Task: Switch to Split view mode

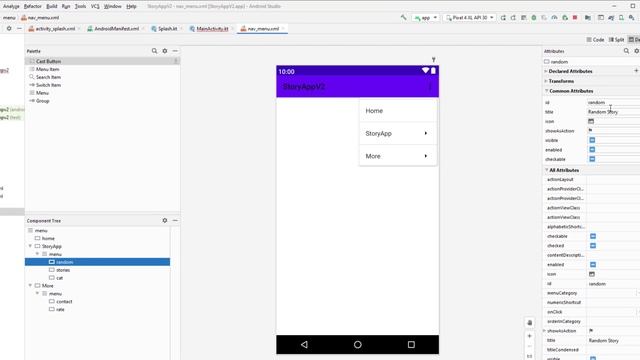Action: (x=616, y=40)
